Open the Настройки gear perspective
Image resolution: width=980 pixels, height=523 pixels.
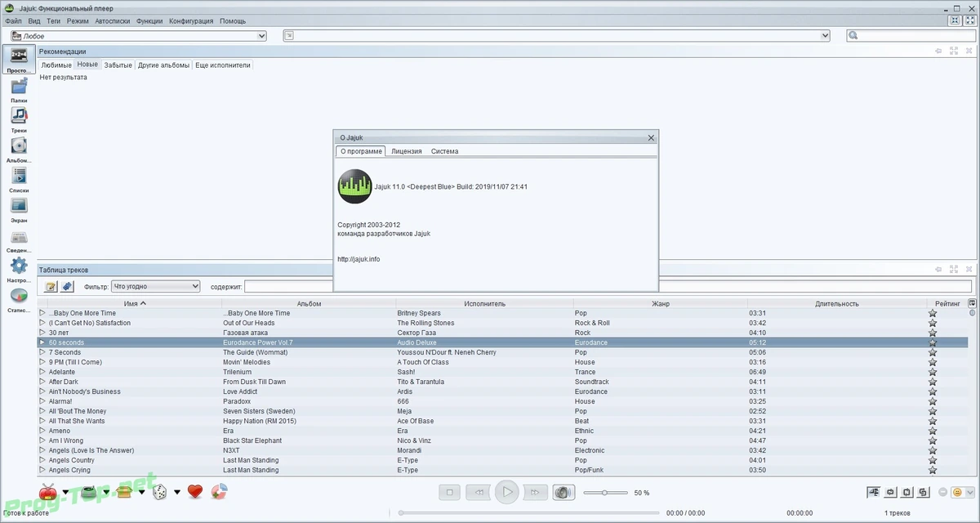[x=19, y=266]
